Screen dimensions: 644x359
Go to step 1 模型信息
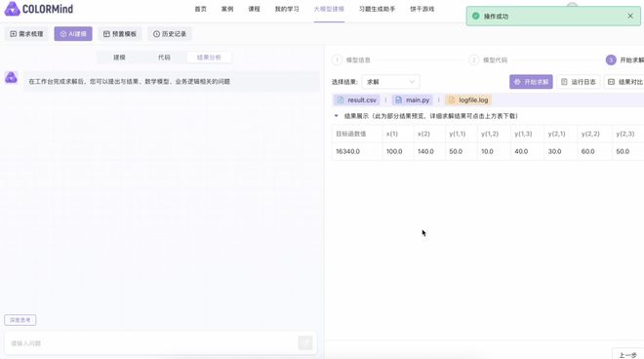[x=351, y=60]
